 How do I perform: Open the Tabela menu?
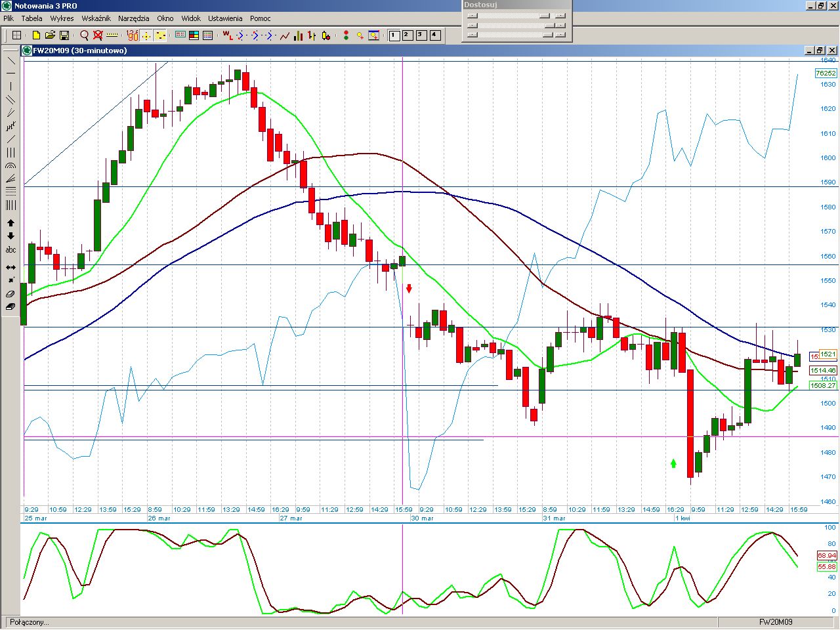31,18
